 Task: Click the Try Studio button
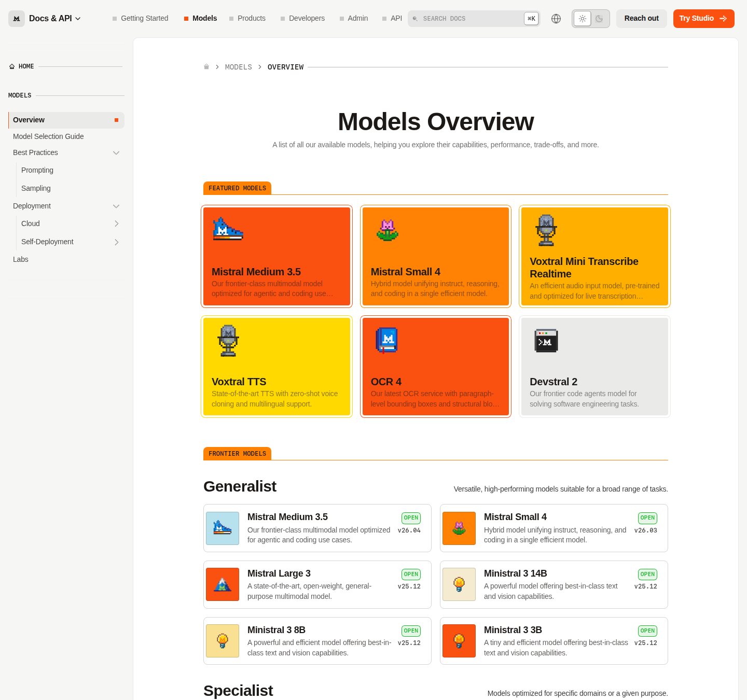pos(704,19)
